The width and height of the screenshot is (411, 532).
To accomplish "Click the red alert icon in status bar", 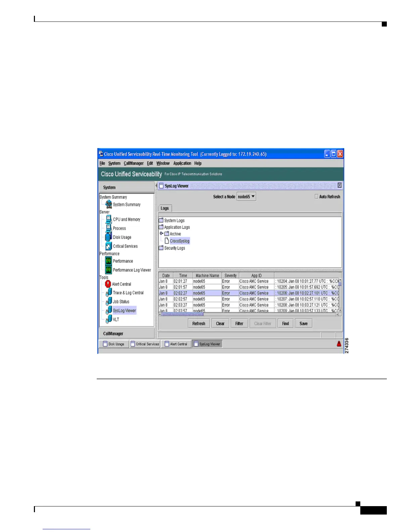I will (x=339, y=344).
